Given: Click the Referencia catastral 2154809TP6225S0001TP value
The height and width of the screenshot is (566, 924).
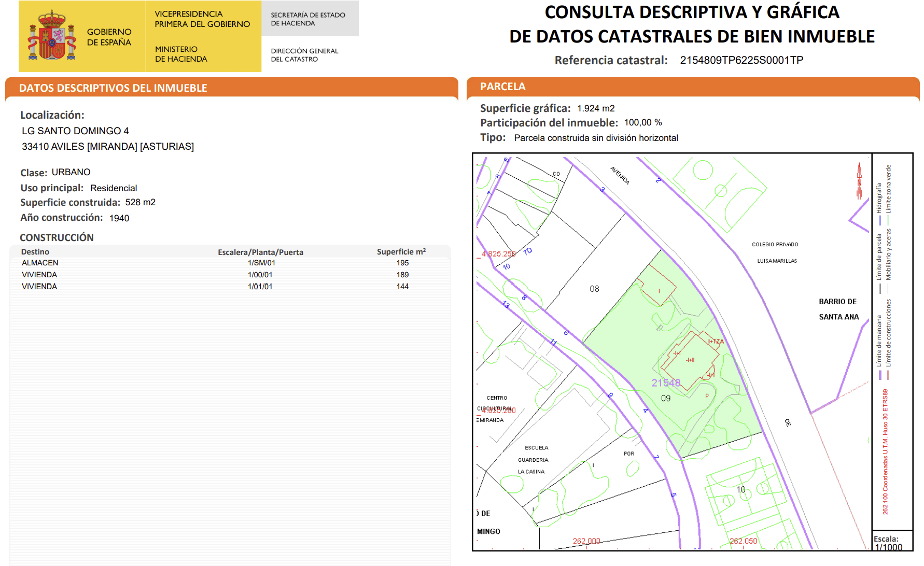Looking at the screenshot, I should 741,60.
